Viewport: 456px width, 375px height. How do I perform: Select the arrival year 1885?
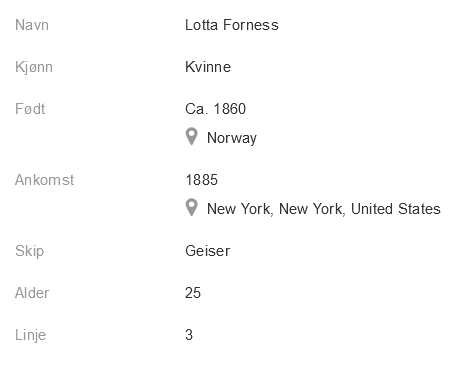click(201, 180)
